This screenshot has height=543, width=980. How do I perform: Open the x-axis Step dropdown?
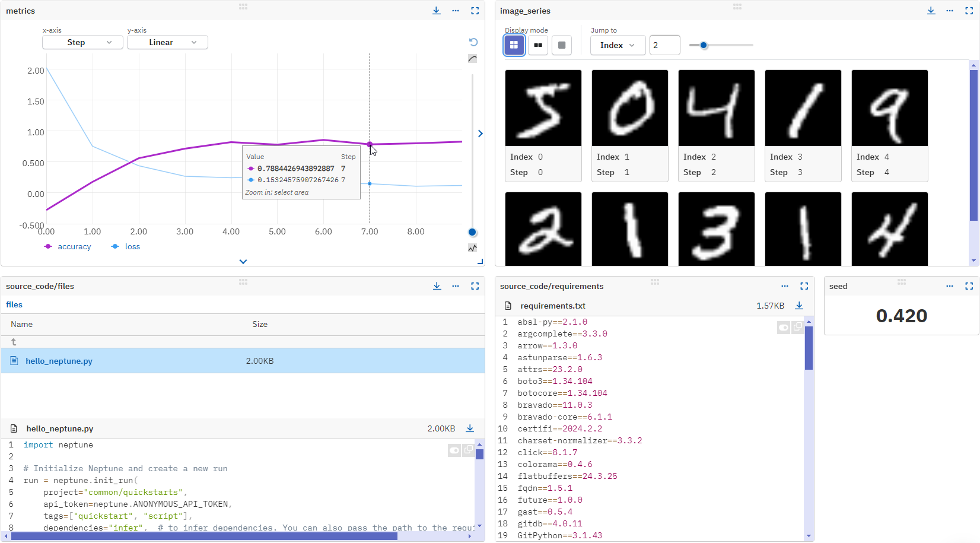[82, 42]
